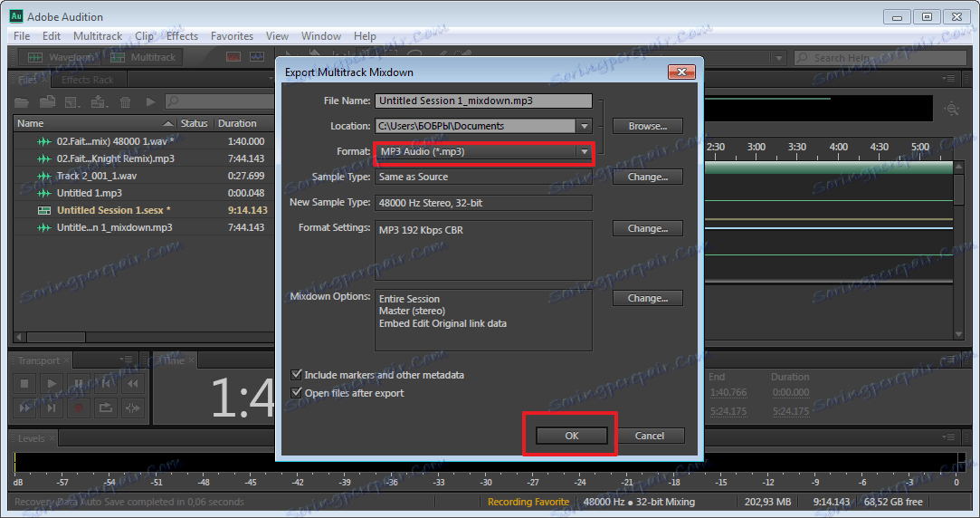Select the Files panel tab
Screen dimensions: 980x518
30,80
